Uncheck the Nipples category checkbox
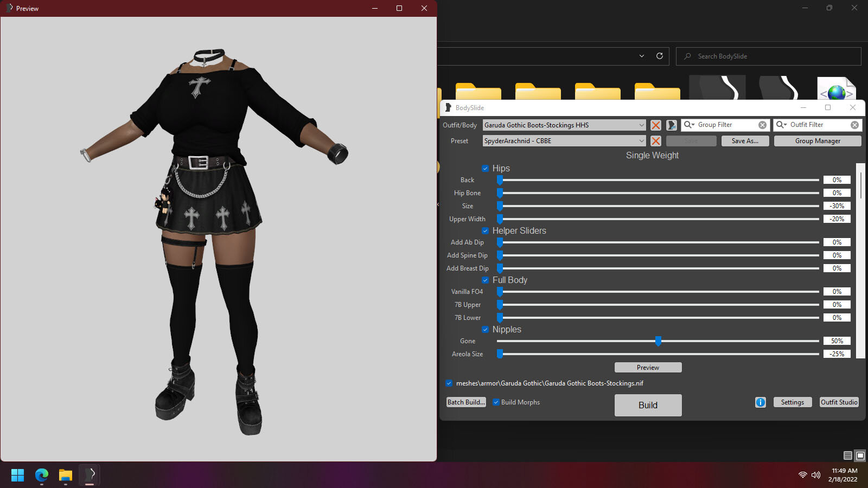868x488 pixels. (x=486, y=330)
